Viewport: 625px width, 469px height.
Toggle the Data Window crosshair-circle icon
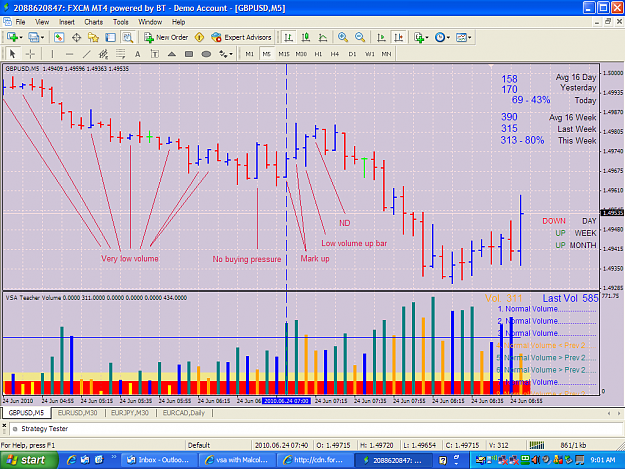[76, 37]
